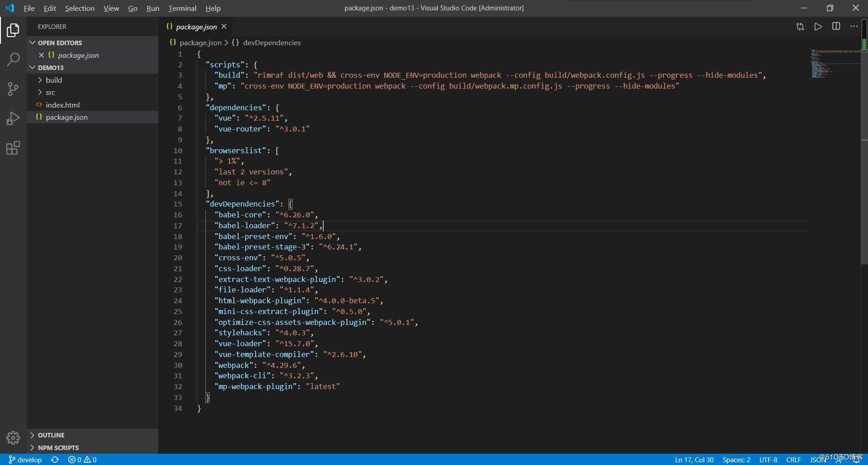
Task: Change encoding via UTF-8 status item
Action: point(769,460)
